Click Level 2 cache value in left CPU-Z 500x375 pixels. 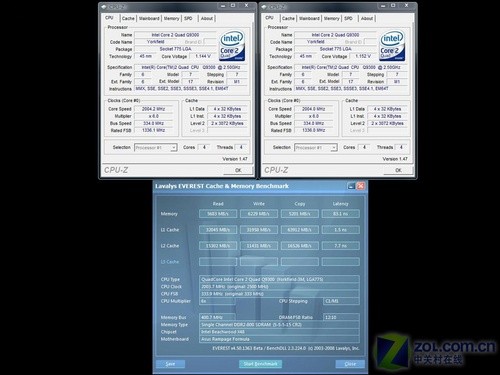coord(227,123)
